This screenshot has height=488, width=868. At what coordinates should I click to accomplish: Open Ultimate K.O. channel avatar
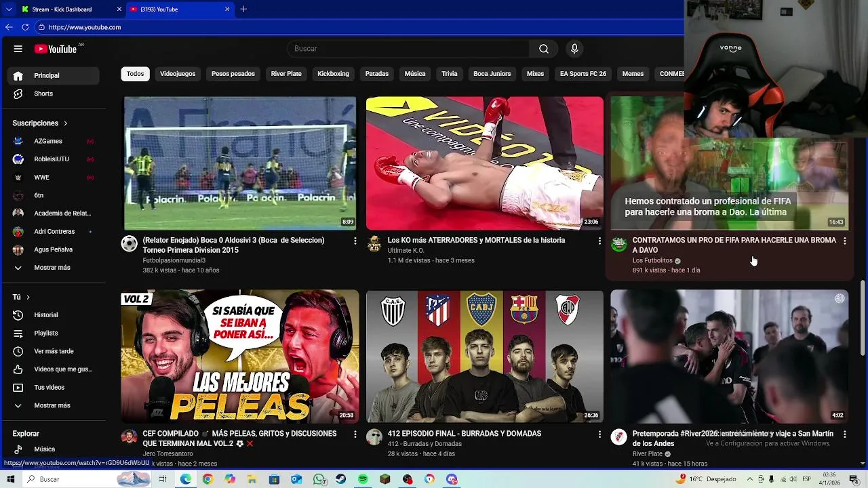tap(374, 244)
